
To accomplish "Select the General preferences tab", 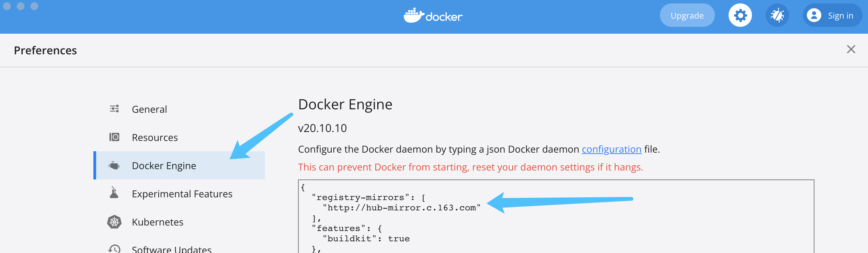I will coord(179,109).
